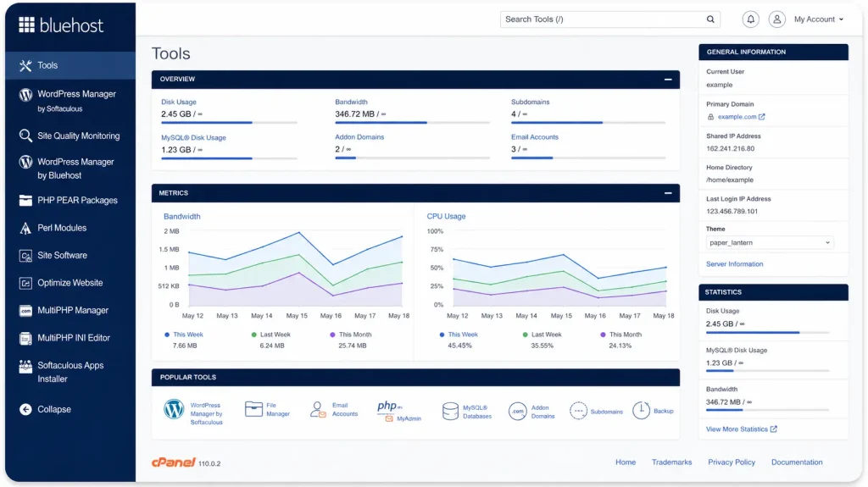Collapse the Metrics panel

(668, 193)
